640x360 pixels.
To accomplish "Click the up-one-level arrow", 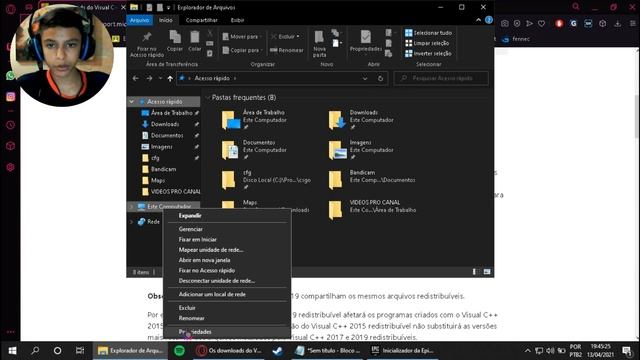I will (x=170, y=78).
